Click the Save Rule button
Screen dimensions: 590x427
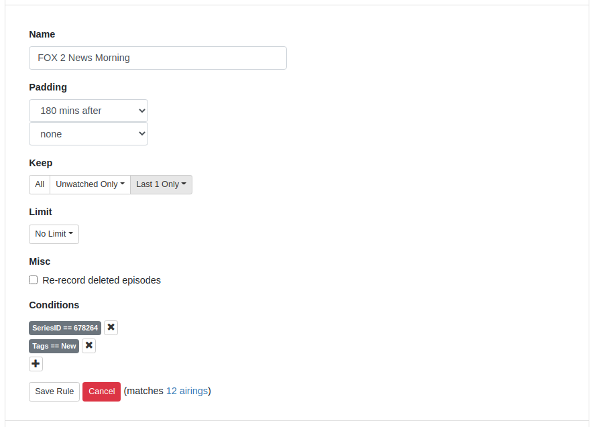[54, 392]
